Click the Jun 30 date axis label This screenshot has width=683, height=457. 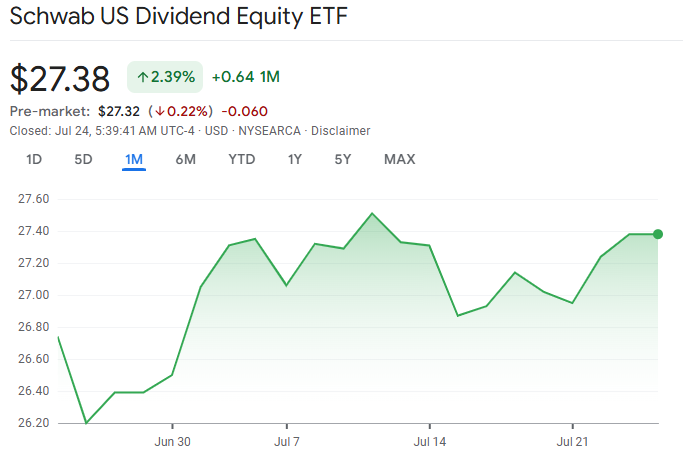[x=172, y=442]
